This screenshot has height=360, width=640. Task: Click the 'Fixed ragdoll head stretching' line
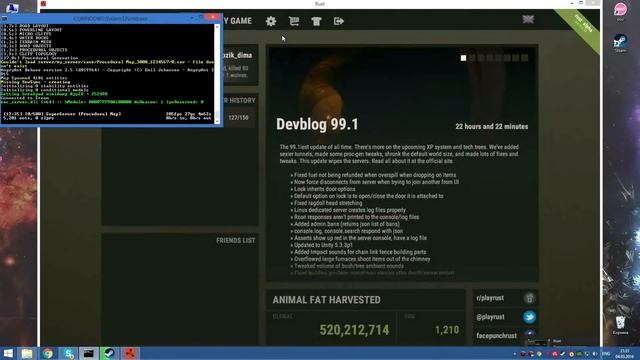[328, 203]
